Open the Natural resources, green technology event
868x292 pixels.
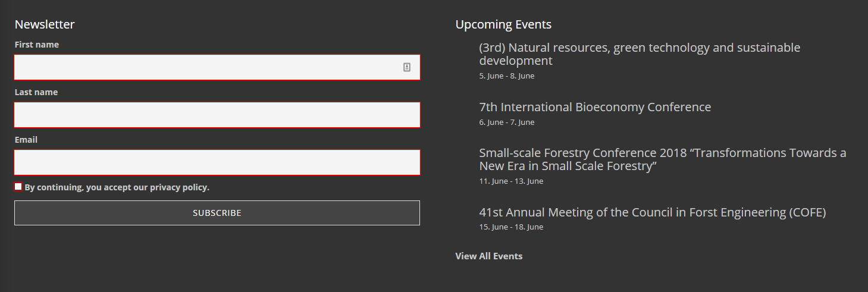[640, 54]
